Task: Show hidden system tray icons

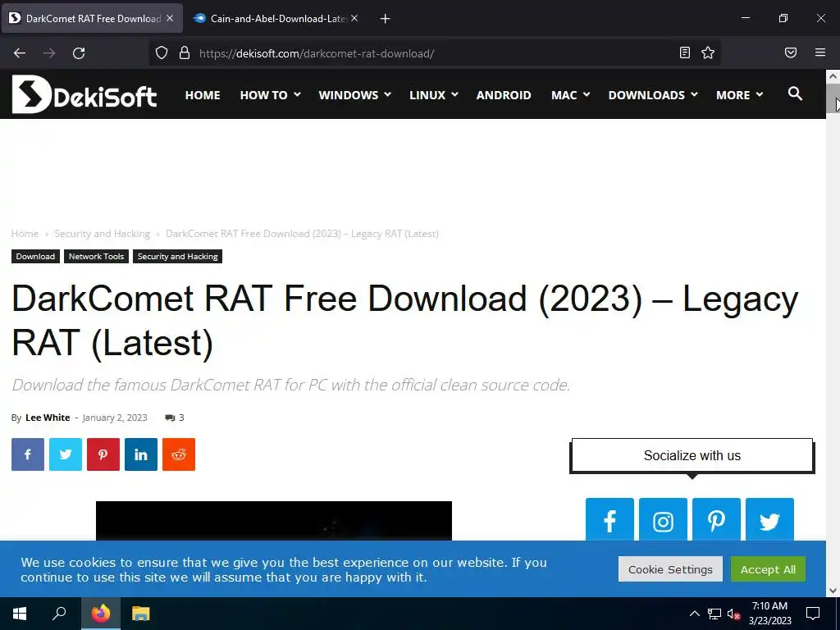Action: click(x=694, y=614)
